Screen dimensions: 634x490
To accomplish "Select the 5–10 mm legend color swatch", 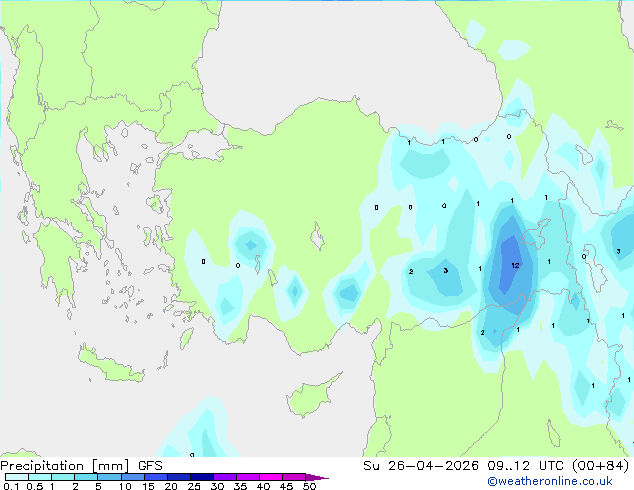I will point(109,477).
